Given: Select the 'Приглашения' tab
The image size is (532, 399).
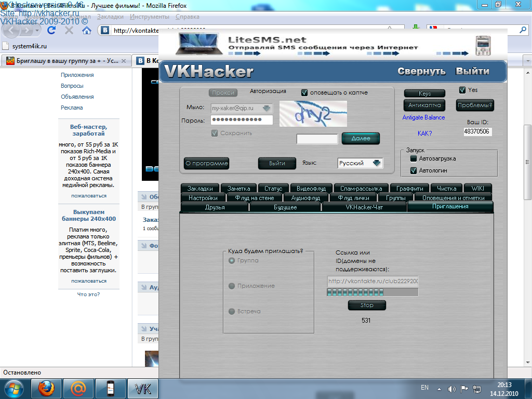Looking at the screenshot, I should pyautogui.click(x=450, y=206).
